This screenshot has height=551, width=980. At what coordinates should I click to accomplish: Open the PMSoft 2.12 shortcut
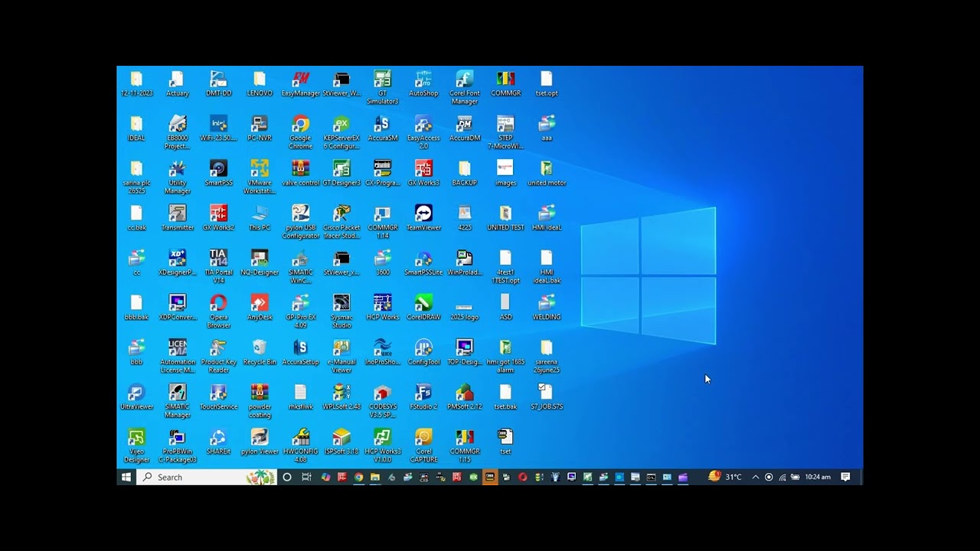(464, 396)
